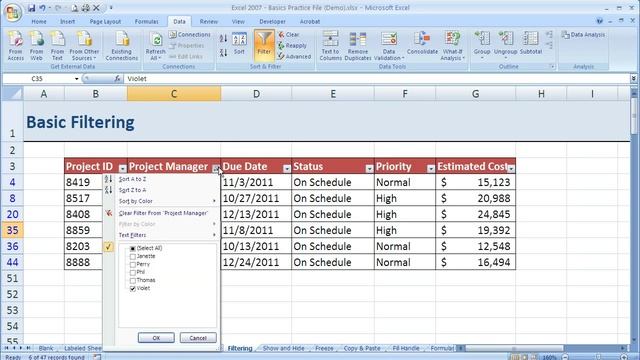Open Advanced filter options
The image size is (640, 360).
click(x=294, y=57)
